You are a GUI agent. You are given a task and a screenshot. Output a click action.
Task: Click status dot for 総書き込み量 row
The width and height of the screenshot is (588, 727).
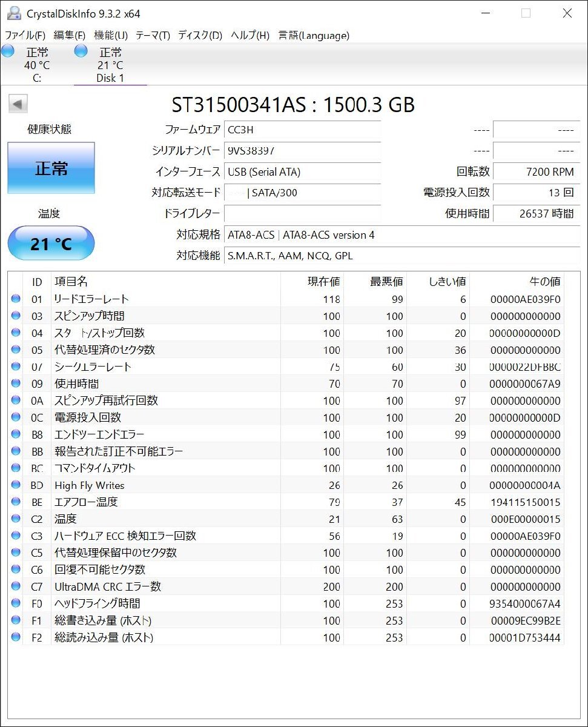click(x=16, y=620)
